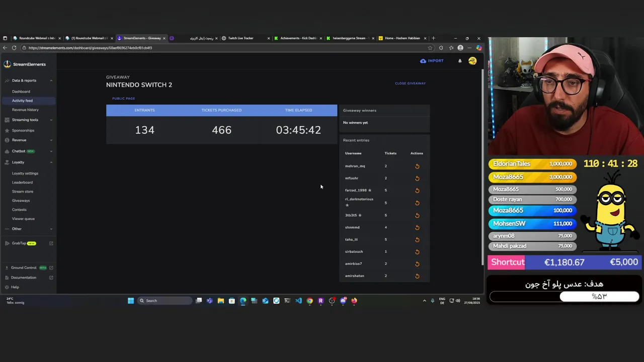Image resolution: width=644 pixels, height=362 pixels.
Task: Open Ground Control external link icon
Action: coord(51,268)
